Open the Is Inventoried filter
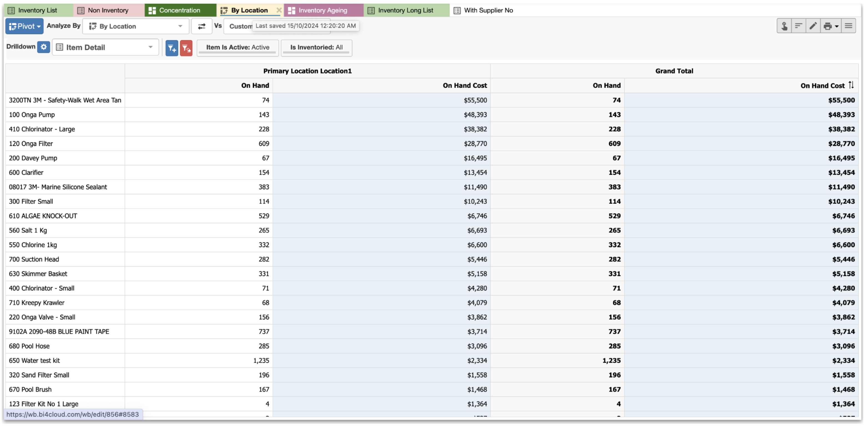The height and width of the screenshot is (427, 868). [316, 47]
